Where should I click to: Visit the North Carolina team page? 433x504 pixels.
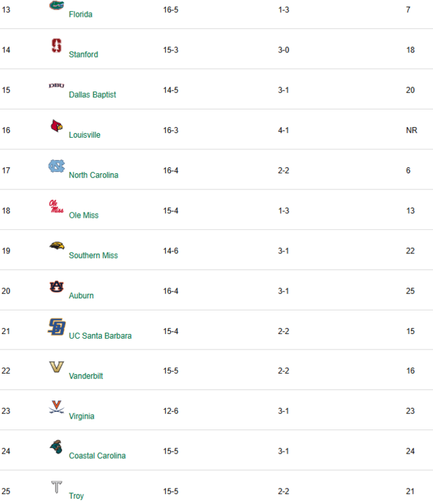tap(93, 175)
